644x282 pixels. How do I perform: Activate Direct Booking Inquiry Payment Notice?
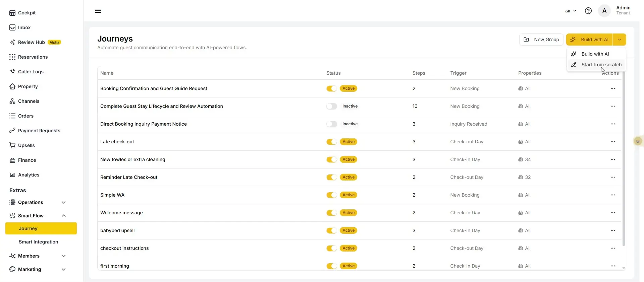pos(332,124)
